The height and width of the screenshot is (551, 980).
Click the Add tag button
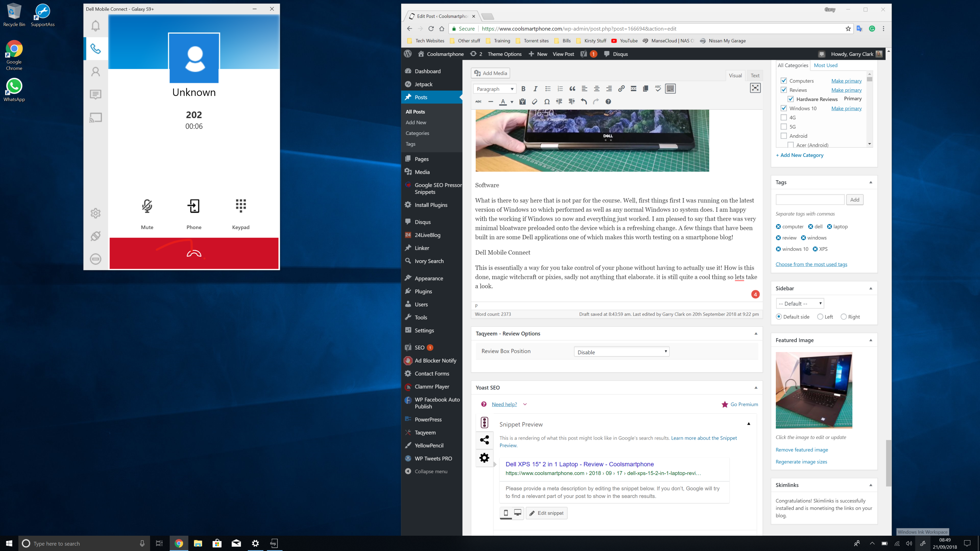click(x=854, y=200)
